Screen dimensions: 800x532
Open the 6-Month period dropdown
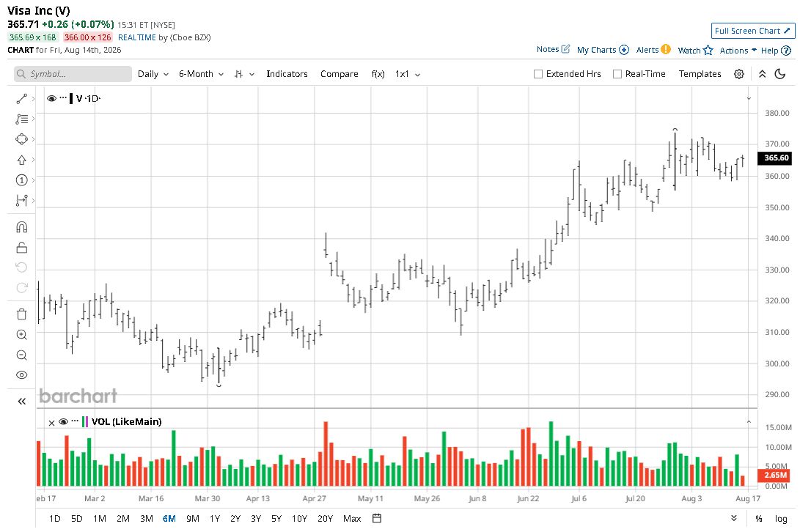(x=201, y=74)
